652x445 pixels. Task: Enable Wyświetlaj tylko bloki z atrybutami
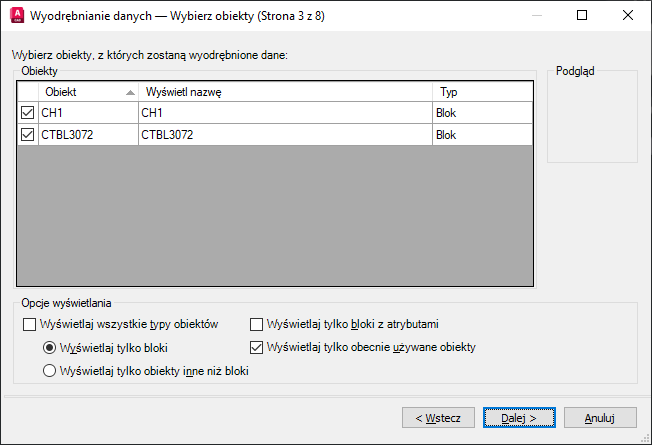(257, 324)
